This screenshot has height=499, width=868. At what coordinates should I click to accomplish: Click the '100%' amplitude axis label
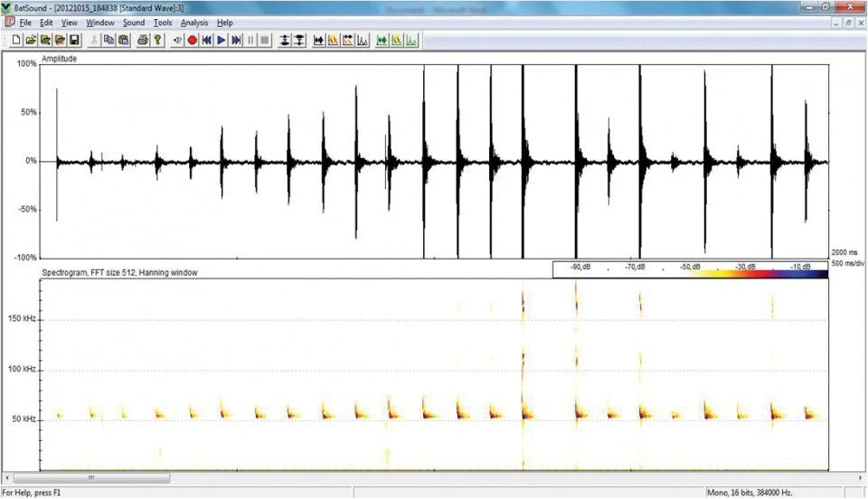click(26, 63)
